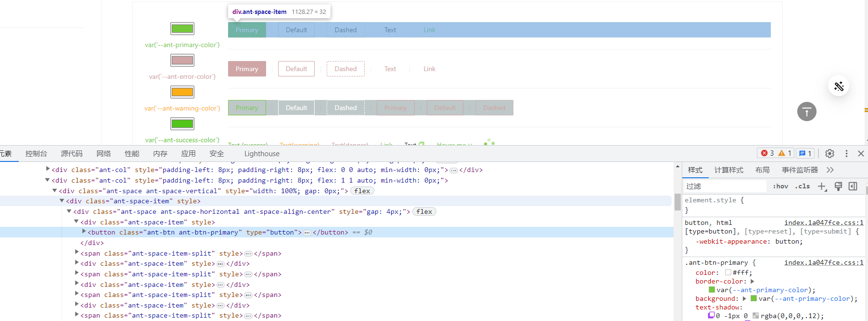868x321 pixels.
Task: Click the red error count badge
Action: point(767,153)
